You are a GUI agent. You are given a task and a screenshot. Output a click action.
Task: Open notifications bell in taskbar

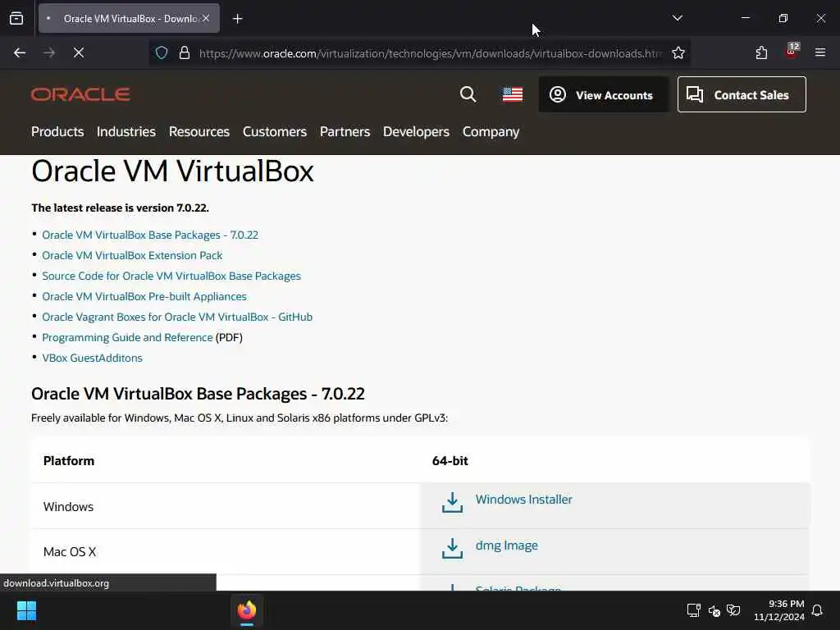[x=818, y=610]
